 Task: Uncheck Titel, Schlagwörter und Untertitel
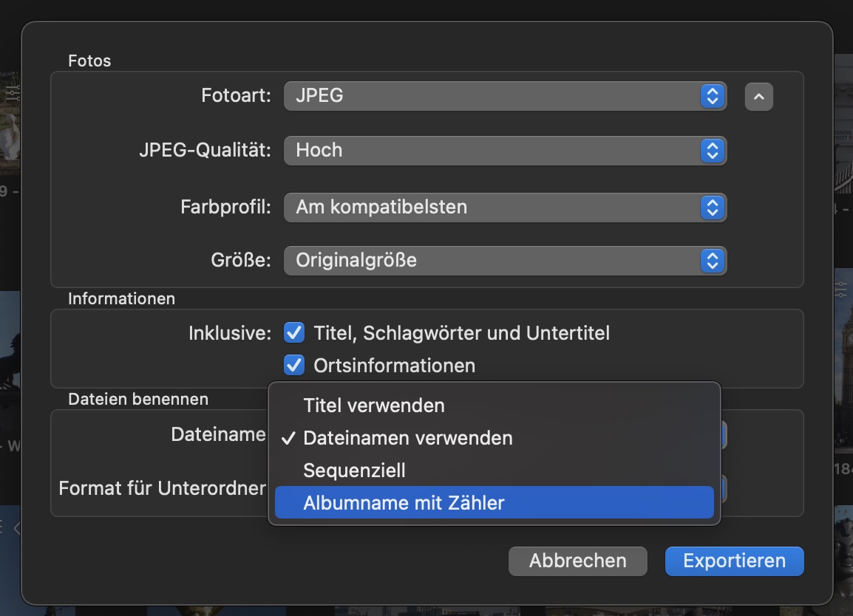point(294,333)
